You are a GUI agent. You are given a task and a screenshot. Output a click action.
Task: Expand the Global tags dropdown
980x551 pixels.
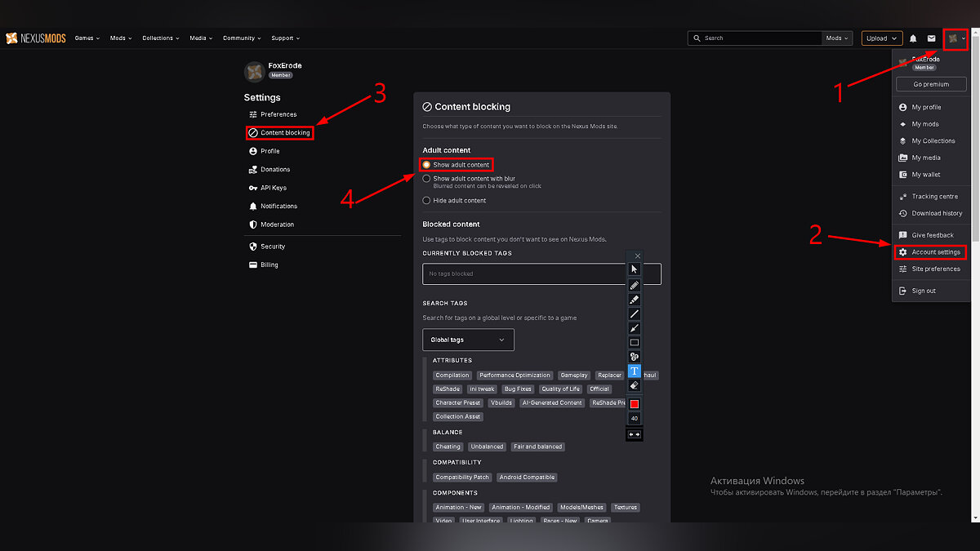coord(468,340)
